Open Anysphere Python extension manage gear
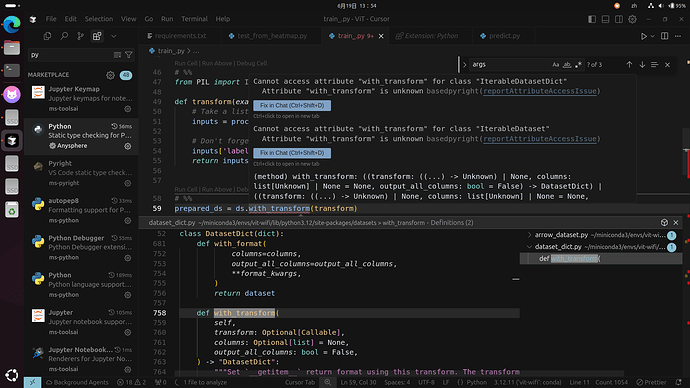The height and width of the screenshot is (388, 690). tap(128, 146)
